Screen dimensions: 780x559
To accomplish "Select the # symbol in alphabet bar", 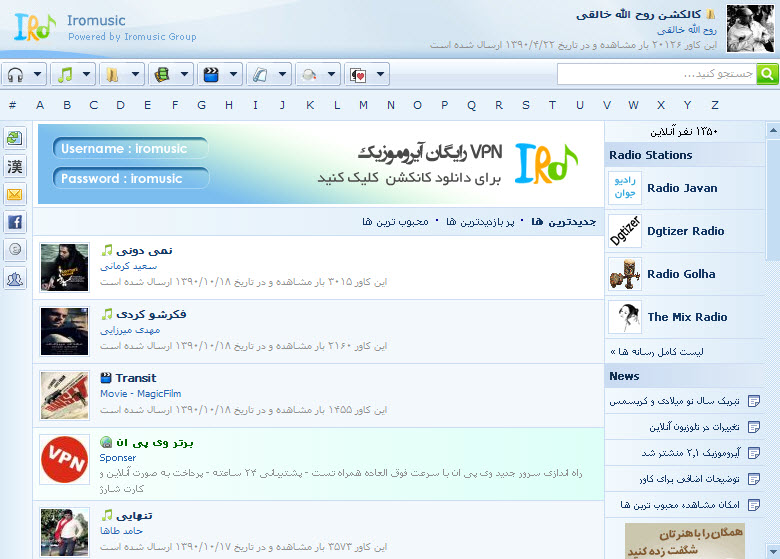I will tap(12, 105).
